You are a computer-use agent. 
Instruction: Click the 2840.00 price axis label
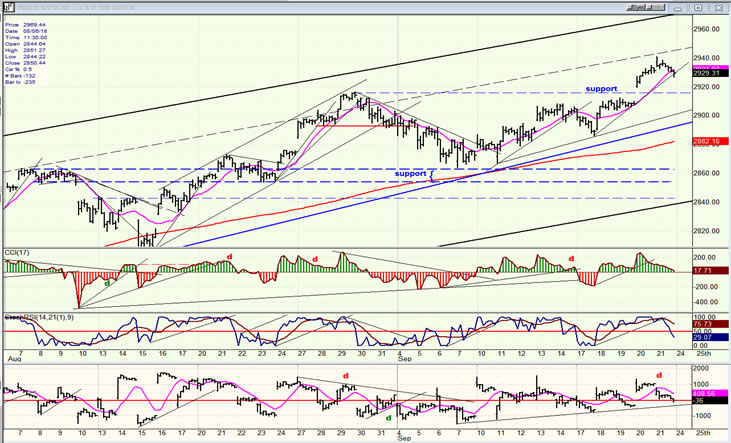(709, 202)
